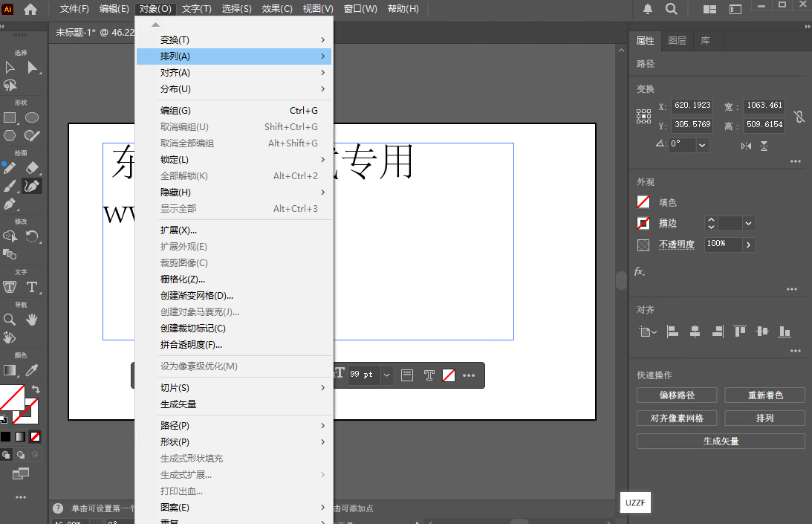
Task: Click the 偏移路径 quick action button
Action: (x=676, y=395)
